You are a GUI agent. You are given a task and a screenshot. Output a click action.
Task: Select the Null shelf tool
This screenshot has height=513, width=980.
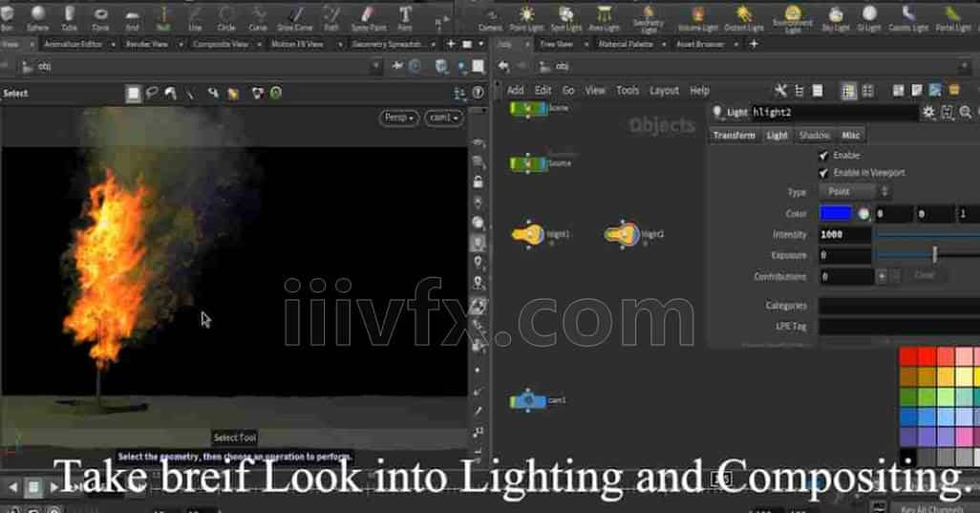coord(163,18)
